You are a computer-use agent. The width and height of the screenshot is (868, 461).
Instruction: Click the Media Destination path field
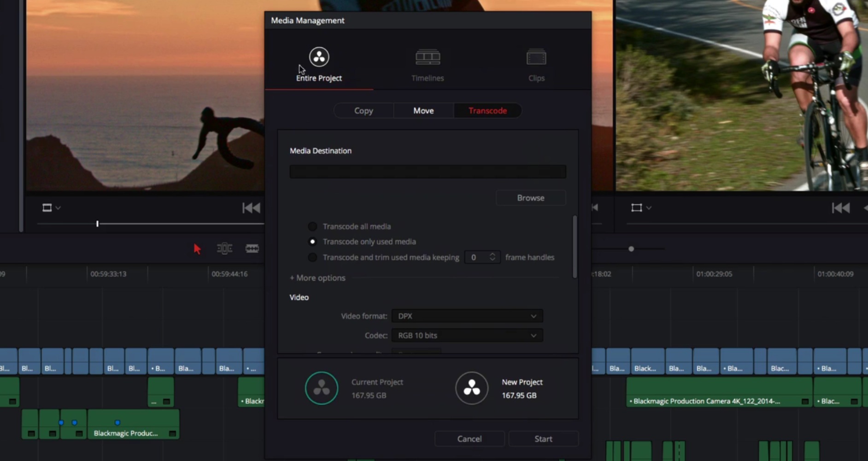point(428,172)
